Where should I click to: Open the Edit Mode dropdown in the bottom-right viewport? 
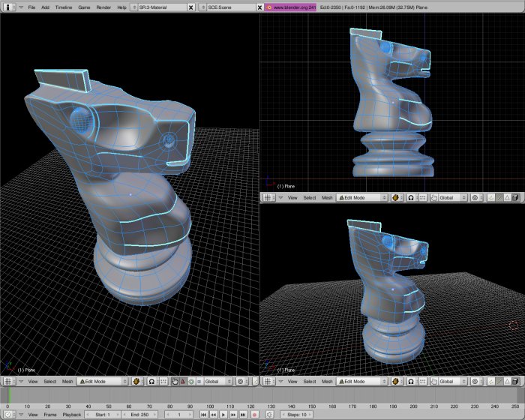pyautogui.click(x=362, y=381)
